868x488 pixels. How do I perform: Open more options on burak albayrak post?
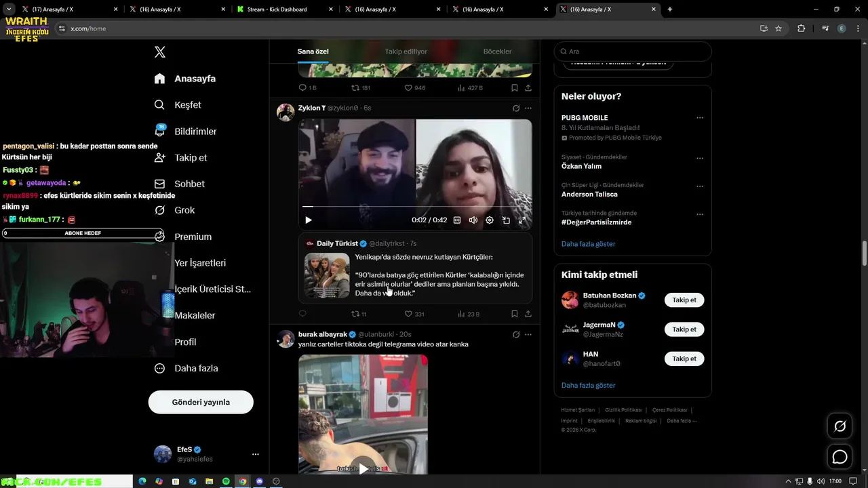pyautogui.click(x=528, y=335)
